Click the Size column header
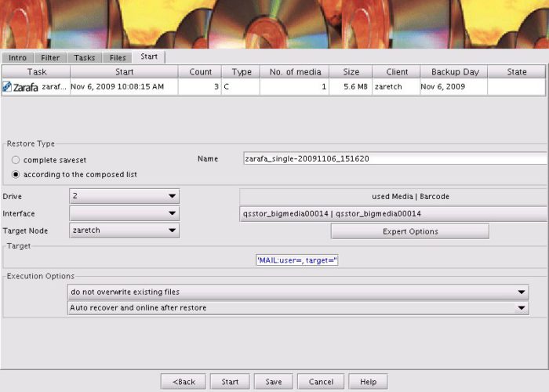Image resolution: width=549 pixels, height=392 pixels. click(351, 72)
